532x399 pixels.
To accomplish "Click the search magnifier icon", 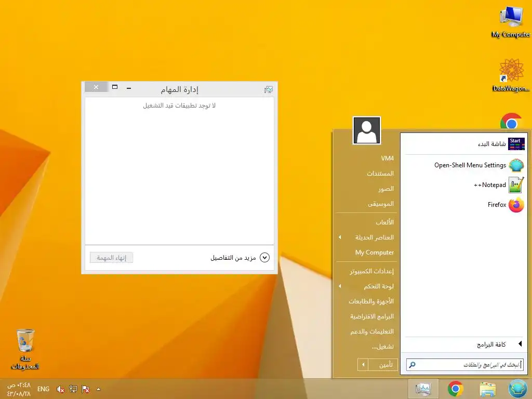I will click(412, 365).
